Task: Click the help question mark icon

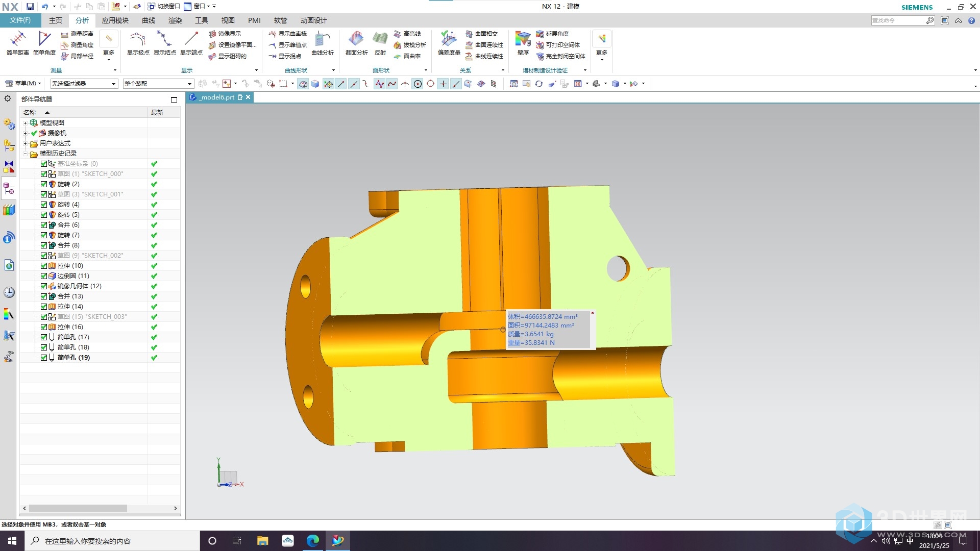Action: click(971, 20)
